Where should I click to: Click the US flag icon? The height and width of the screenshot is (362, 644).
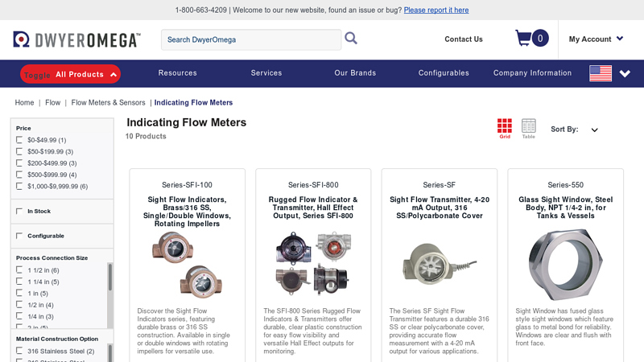click(x=601, y=73)
